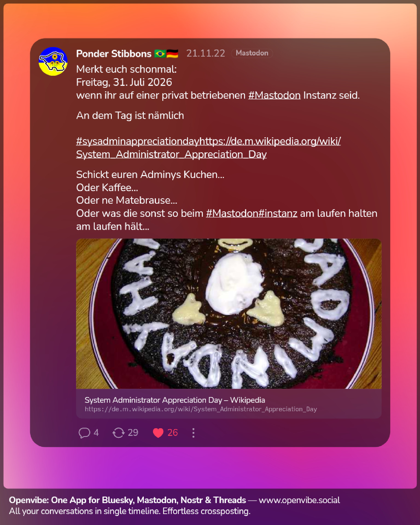Open Ponder Stibbons profile avatar

[53, 61]
